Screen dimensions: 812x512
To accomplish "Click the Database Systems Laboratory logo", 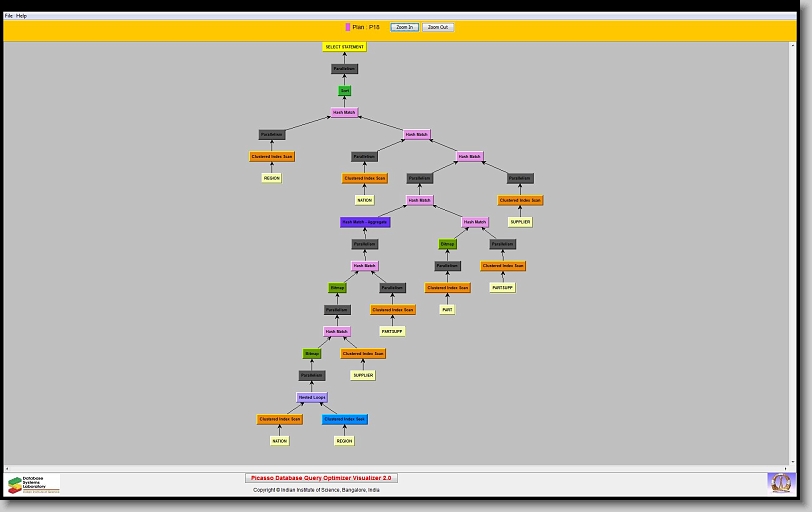I will tap(33, 484).
